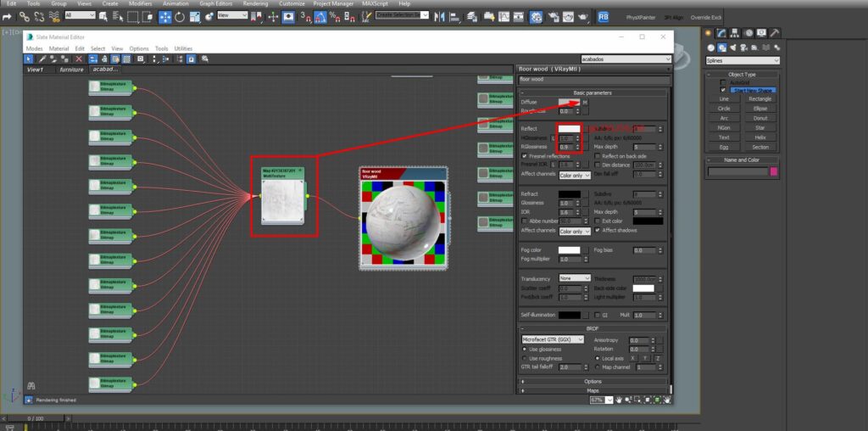
Task: Click the floor wood material name field
Action: pyautogui.click(x=594, y=80)
